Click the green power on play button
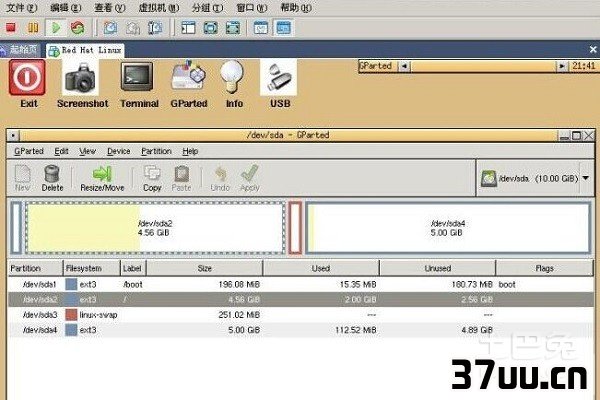The height and width of the screenshot is (400, 600). click(56, 28)
